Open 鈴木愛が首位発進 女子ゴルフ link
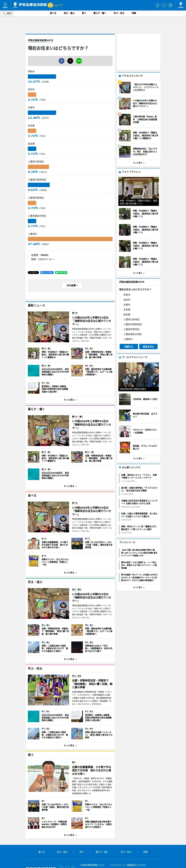Image resolution: width=186 pixels, height=868 pixels. click(x=145, y=415)
